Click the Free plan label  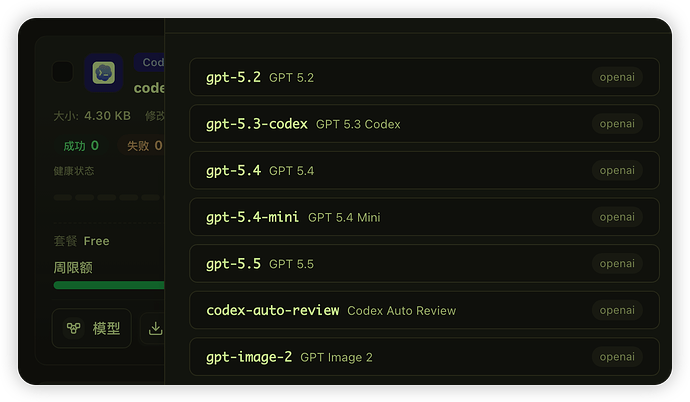click(96, 241)
